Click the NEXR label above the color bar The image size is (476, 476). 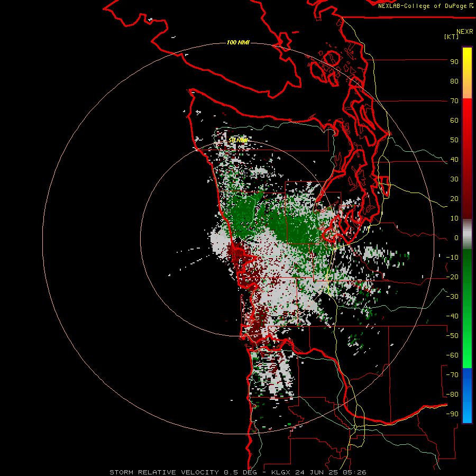465,32
